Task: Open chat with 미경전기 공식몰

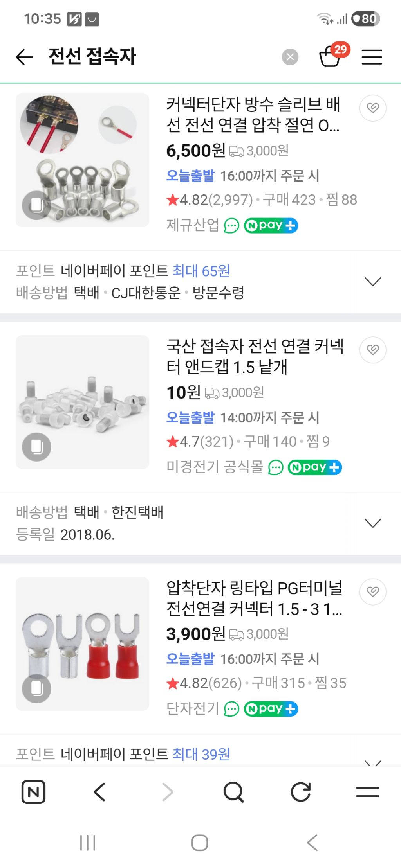Action: click(x=275, y=467)
